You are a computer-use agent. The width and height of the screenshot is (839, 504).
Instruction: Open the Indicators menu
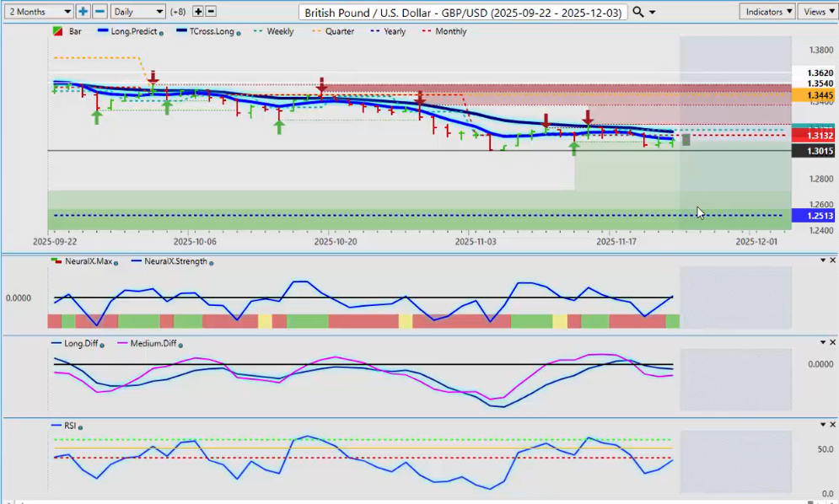[766, 12]
